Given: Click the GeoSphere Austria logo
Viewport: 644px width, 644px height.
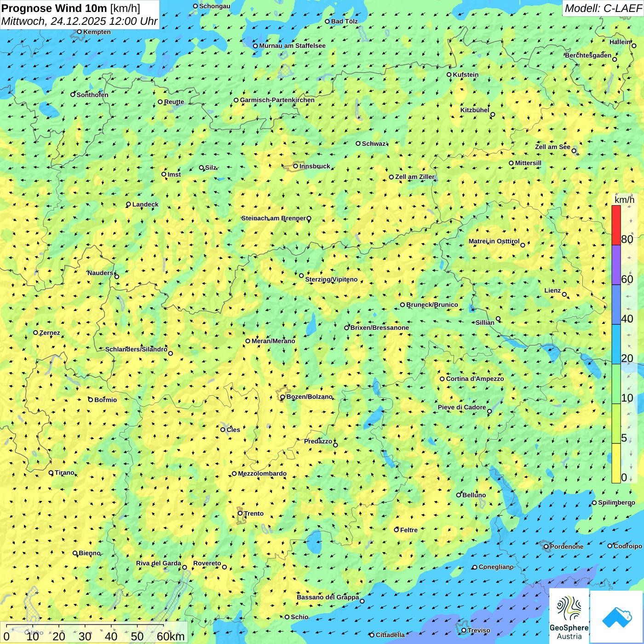Looking at the screenshot, I should tap(569, 615).
